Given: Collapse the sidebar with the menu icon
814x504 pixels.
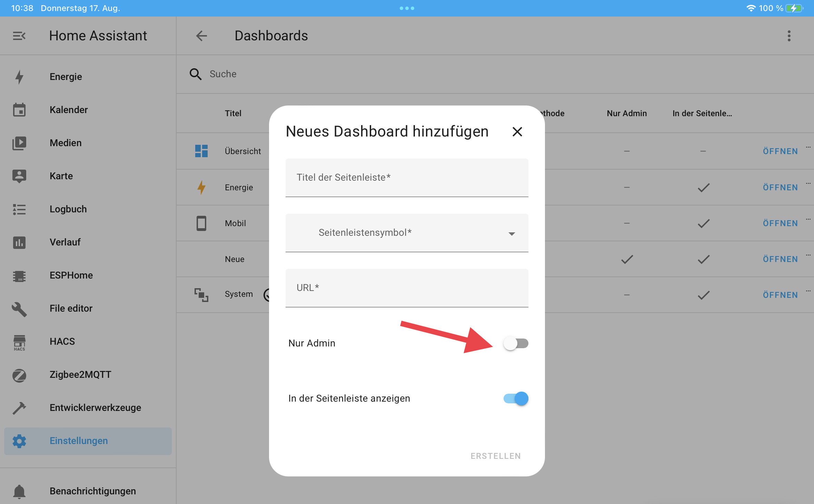Looking at the screenshot, I should [19, 36].
